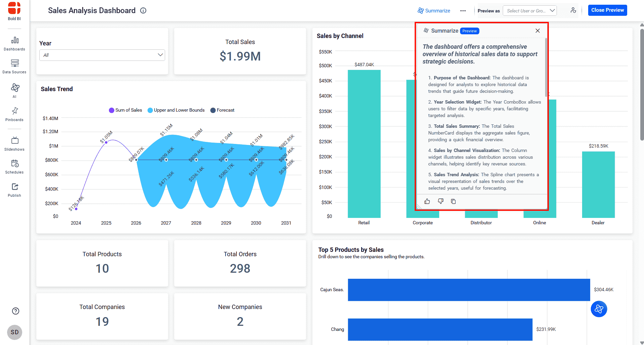Go to Pinboards
This screenshot has height=345, width=644.
tap(14, 114)
